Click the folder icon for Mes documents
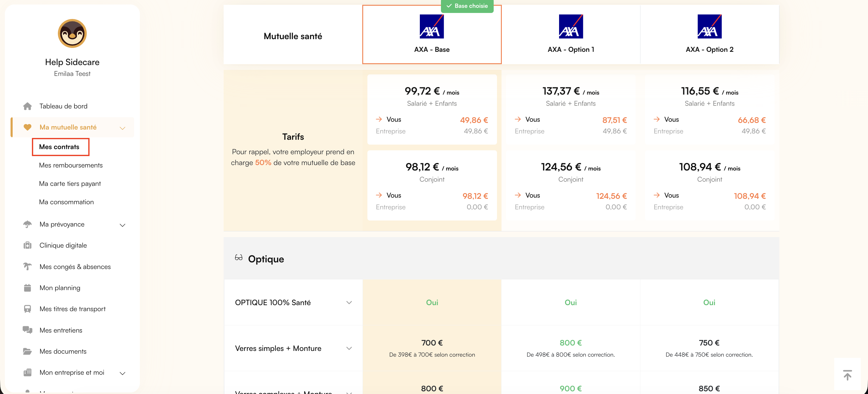 (28, 351)
